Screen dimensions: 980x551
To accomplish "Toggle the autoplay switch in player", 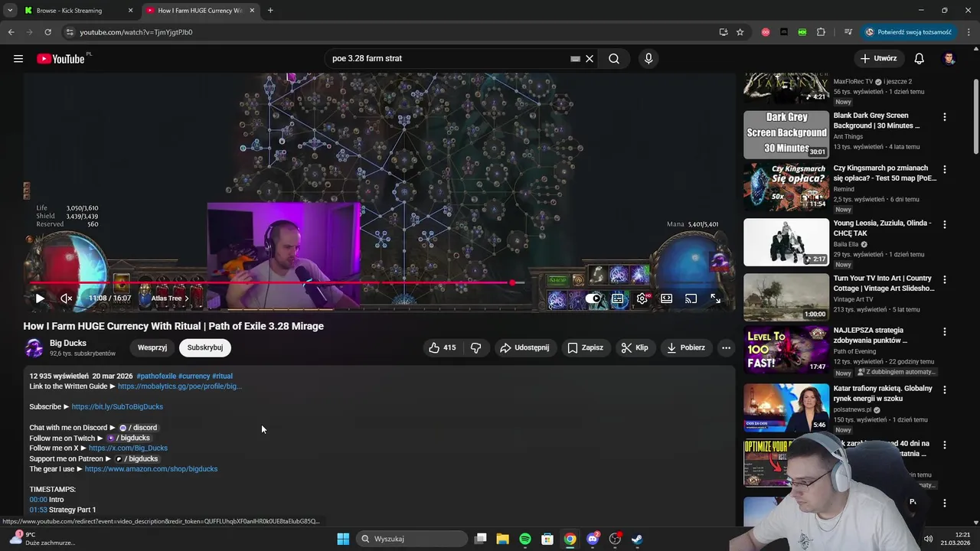I will click(593, 298).
